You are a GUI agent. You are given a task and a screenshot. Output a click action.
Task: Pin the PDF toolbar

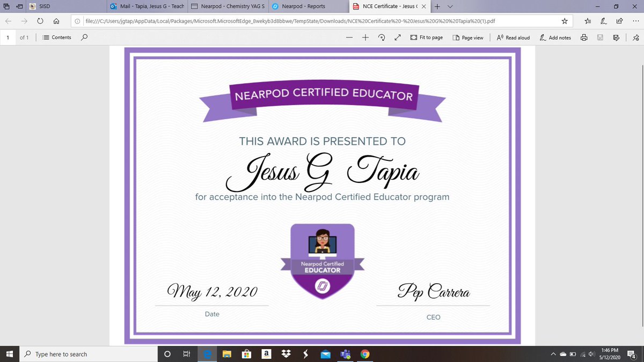tap(635, 38)
